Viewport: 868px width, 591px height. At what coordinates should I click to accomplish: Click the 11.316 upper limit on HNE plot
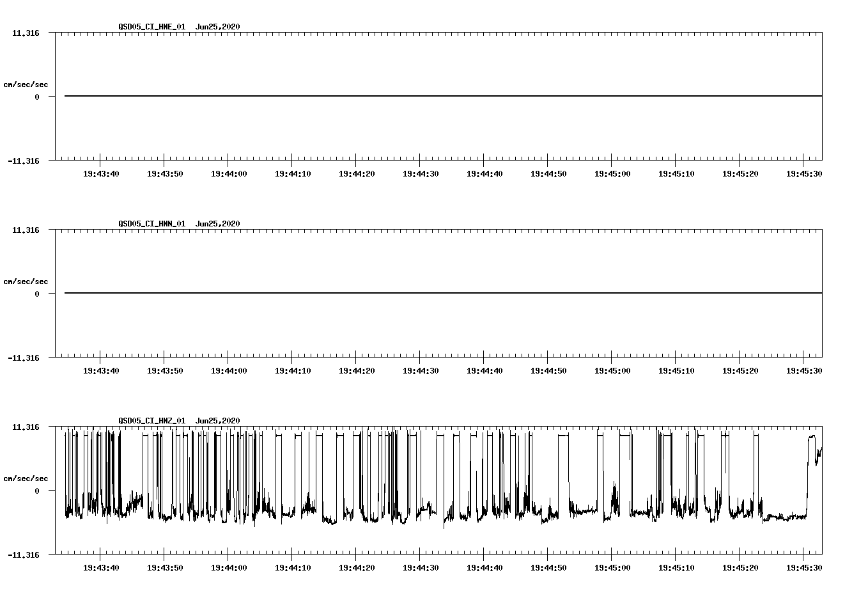coord(26,33)
